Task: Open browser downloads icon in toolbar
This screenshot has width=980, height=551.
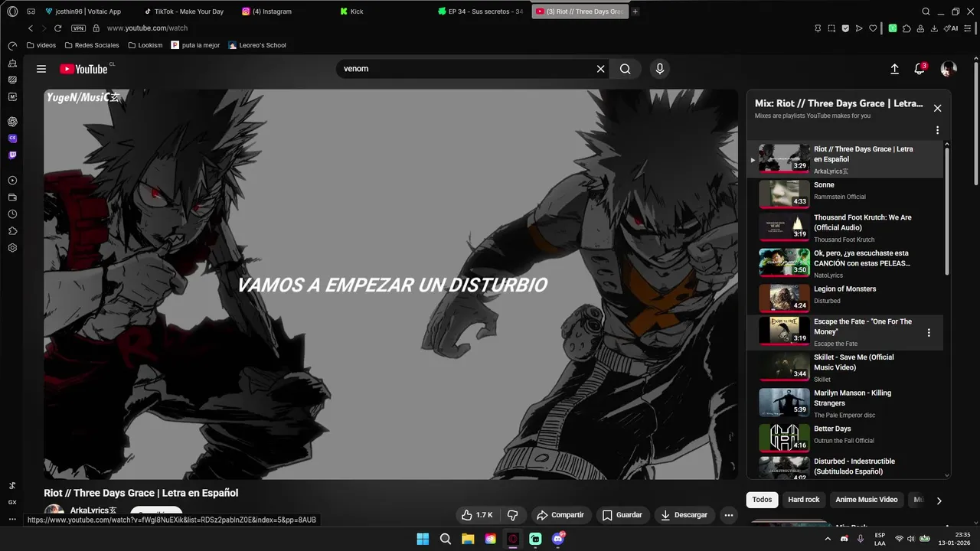Action: 934,28
